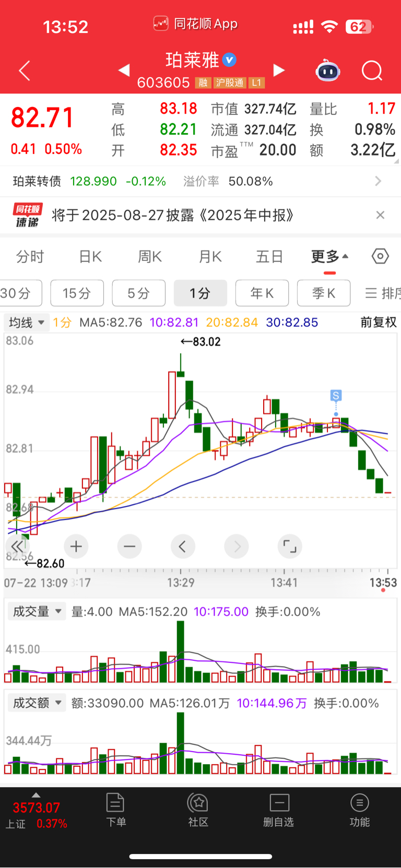
Task: Open the 成交量 indicator dropdown
Action: click(37, 611)
